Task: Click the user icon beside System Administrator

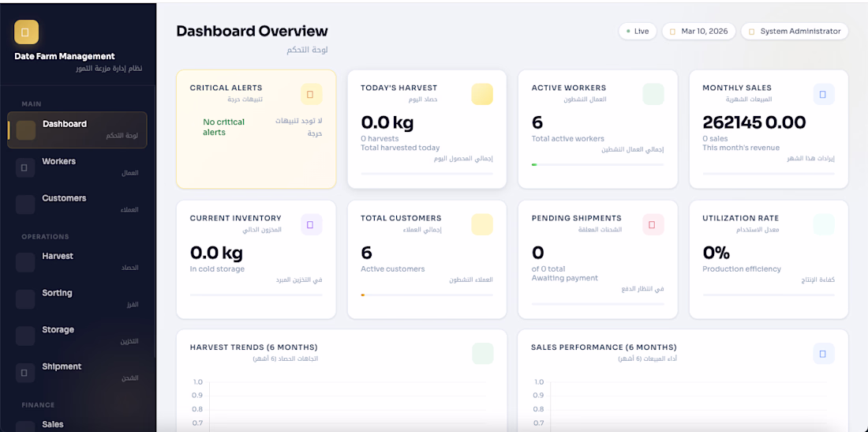Action: coord(752,32)
